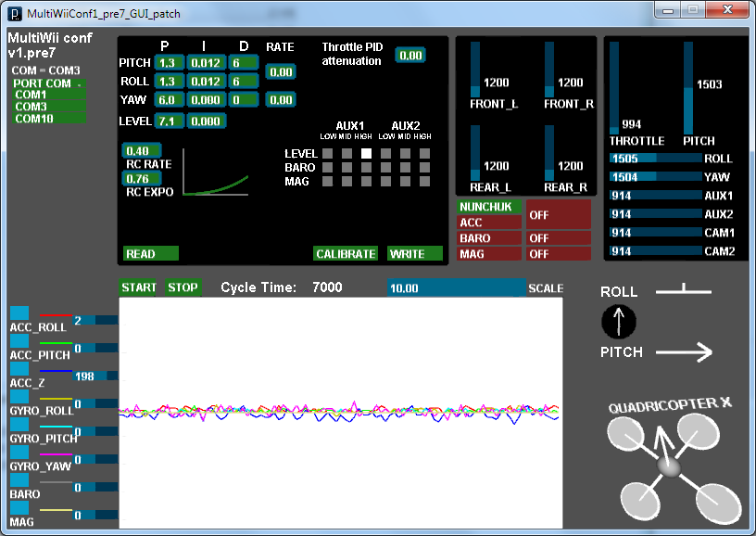Toggle ACC_PITCH graph visibility box

click(x=19, y=340)
